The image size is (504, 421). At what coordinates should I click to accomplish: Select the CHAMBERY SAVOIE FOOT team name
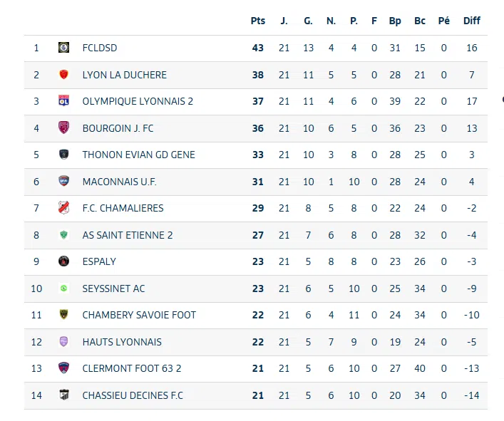(139, 315)
